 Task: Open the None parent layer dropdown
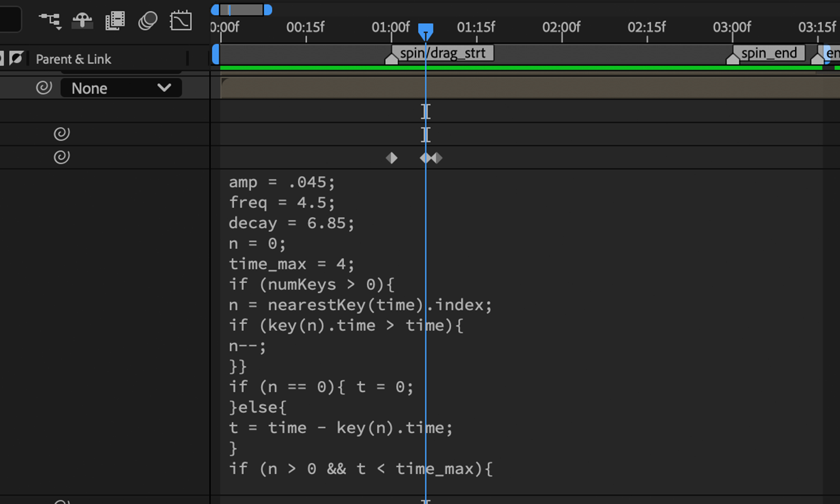[121, 88]
